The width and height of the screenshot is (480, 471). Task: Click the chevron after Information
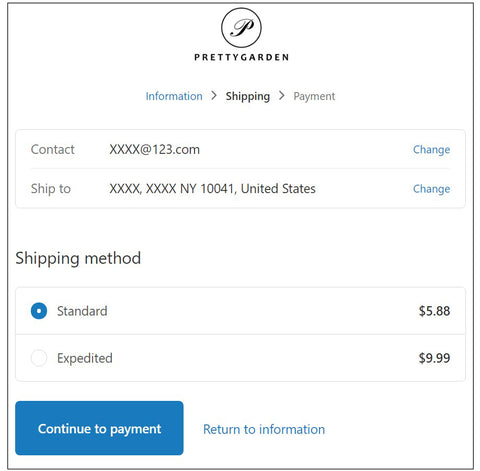(x=214, y=96)
